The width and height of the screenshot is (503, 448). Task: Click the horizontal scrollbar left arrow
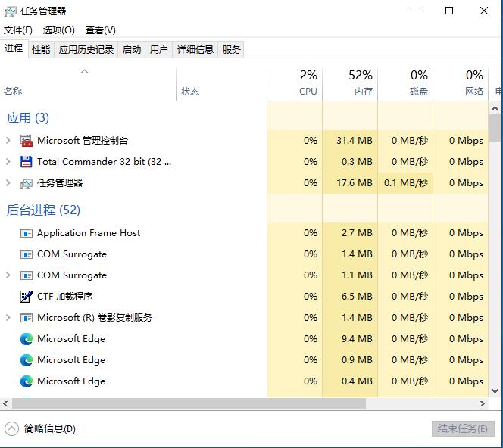click(x=5, y=404)
